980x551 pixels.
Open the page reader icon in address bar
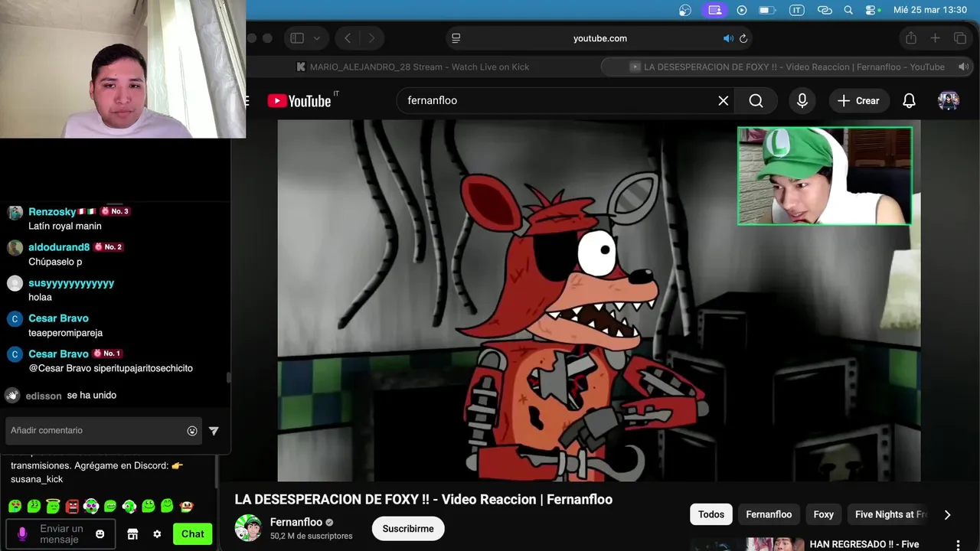point(456,38)
